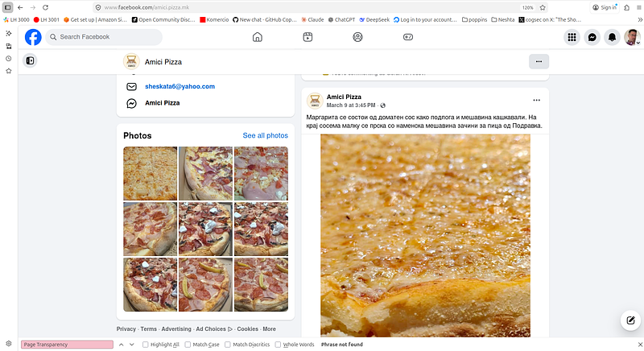Open the post's three-dot options menu
Viewport: 644px width, 351px height.
pyautogui.click(x=537, y=101)
